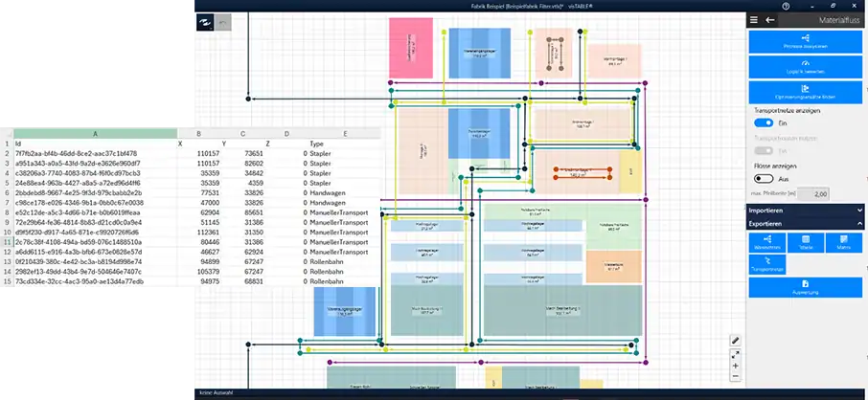Select the pink area block on the layout

pyautogui.click(x=411, y=48)
